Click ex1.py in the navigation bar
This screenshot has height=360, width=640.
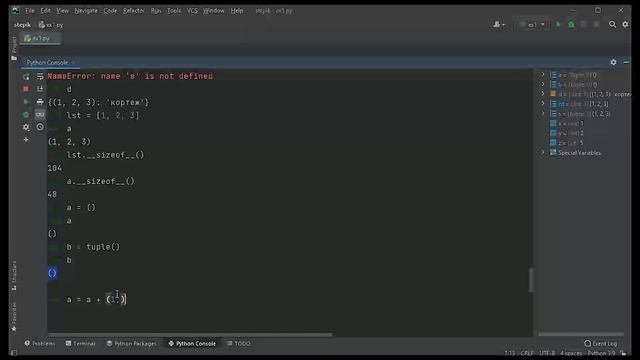click(x=51, y=25)
